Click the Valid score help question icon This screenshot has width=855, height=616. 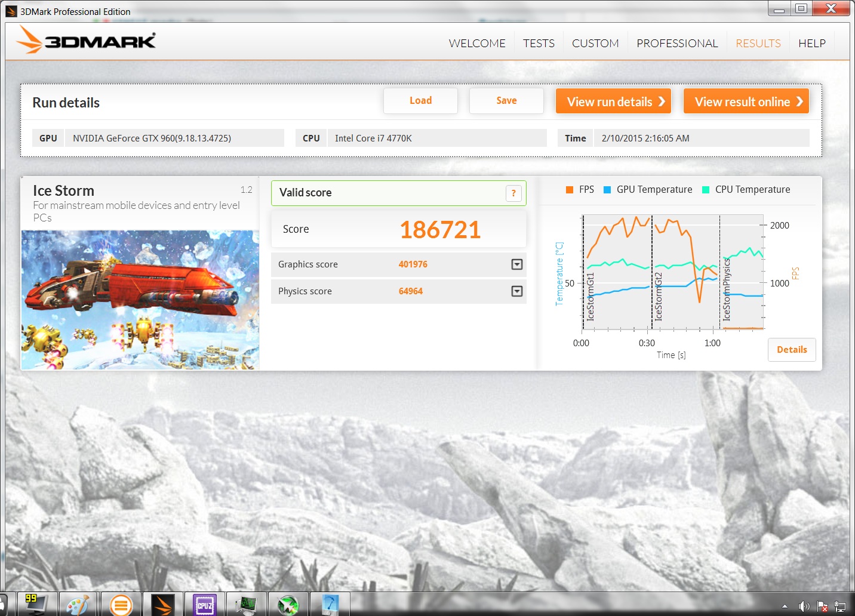513,193
